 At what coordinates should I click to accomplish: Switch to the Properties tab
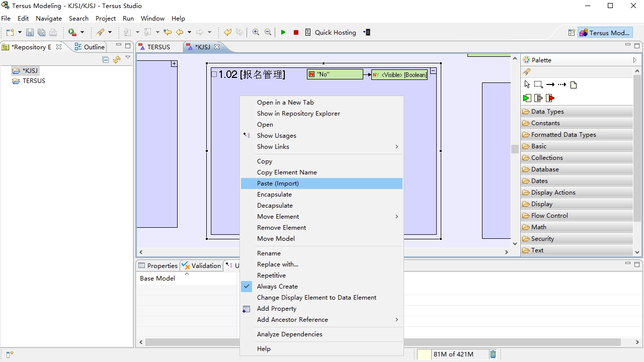point(157,265)
